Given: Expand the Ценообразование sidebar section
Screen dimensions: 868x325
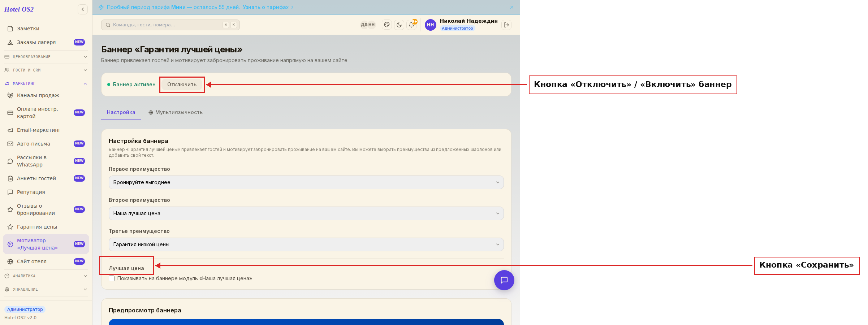Looking at the screenshot, I should click(46, 57).
